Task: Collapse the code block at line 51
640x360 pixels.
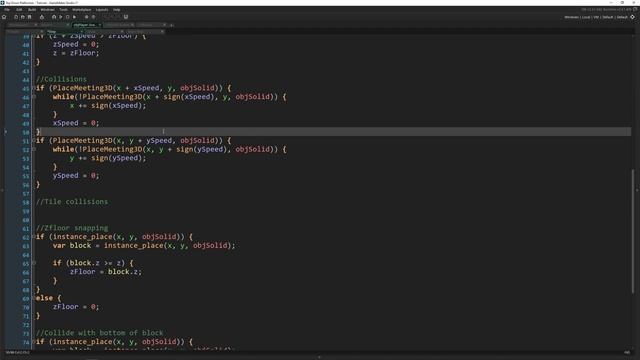Action: pyautogui.click(x=34, y=140)
